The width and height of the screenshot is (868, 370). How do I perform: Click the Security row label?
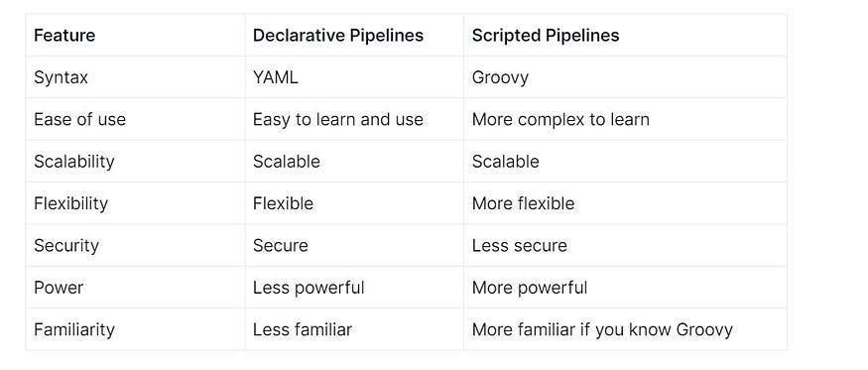coord(66,246)
